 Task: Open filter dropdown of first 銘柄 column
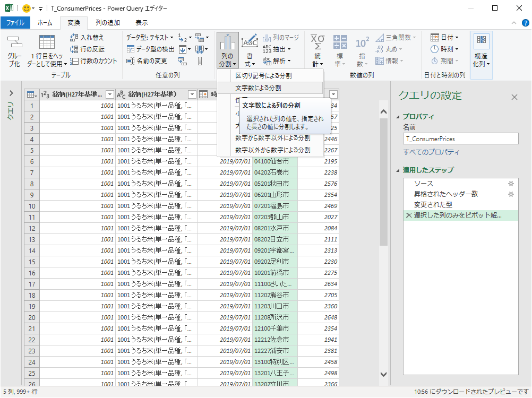(x=109, y=94)
